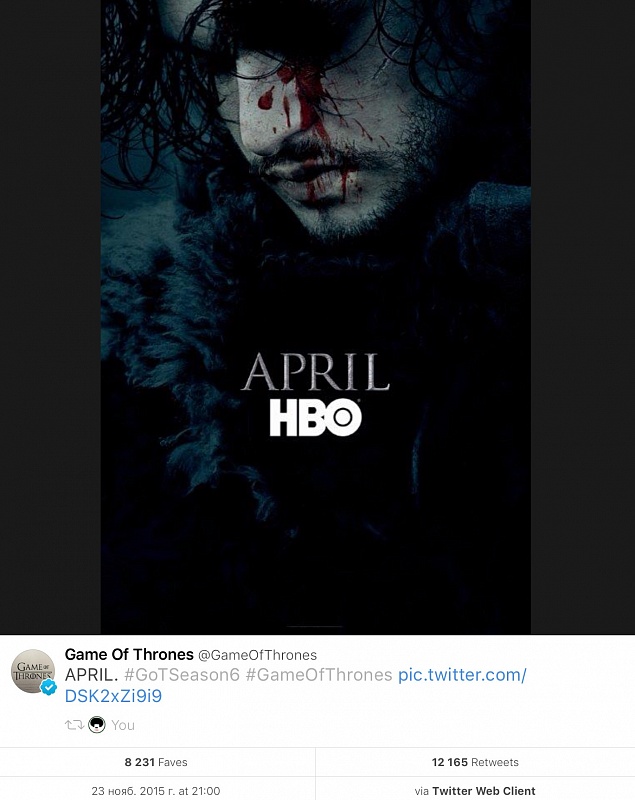635x800 pixels.
Task: View the 8 231 Faves list
Action: coord(158,762)
